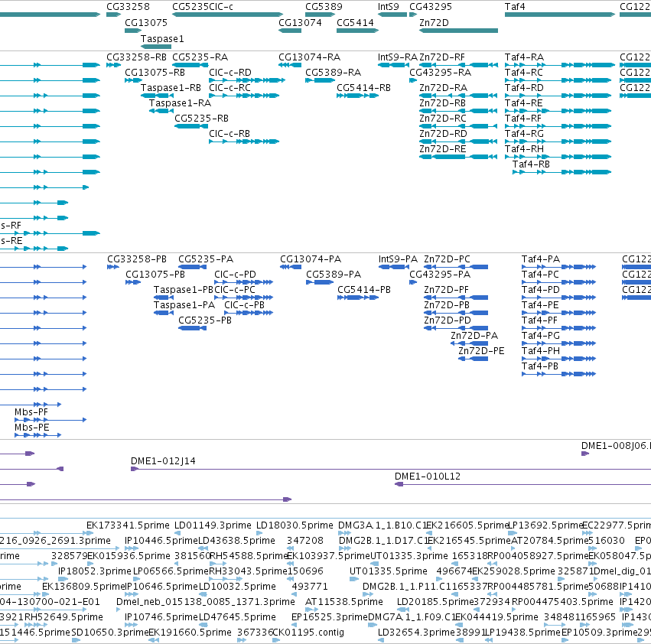This screenshot has height=644, width=651.
Task: Click the CG5389-PA protein label
Action: tap(334, 275)
